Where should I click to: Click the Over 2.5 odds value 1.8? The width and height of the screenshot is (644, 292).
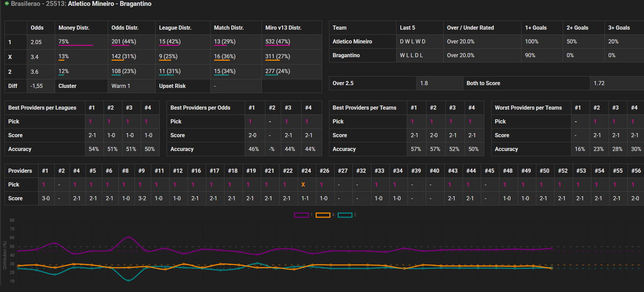tap(423, 83)
